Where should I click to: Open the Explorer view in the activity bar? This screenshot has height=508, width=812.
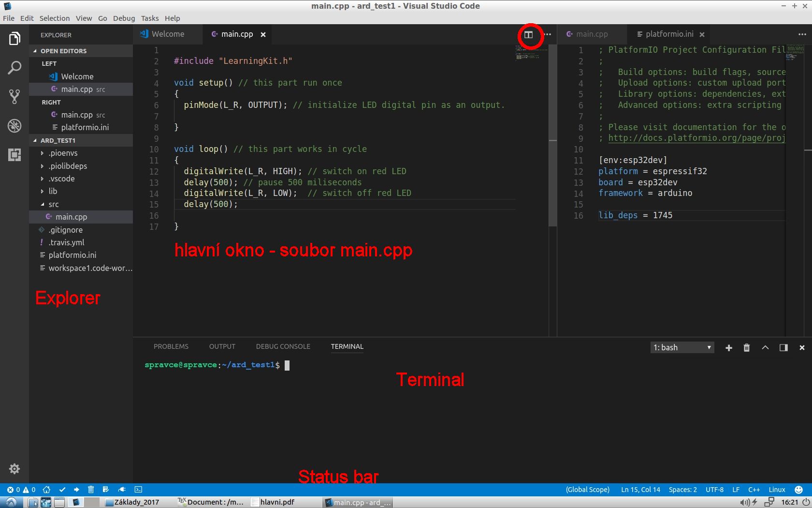click(x=14, y=39)
